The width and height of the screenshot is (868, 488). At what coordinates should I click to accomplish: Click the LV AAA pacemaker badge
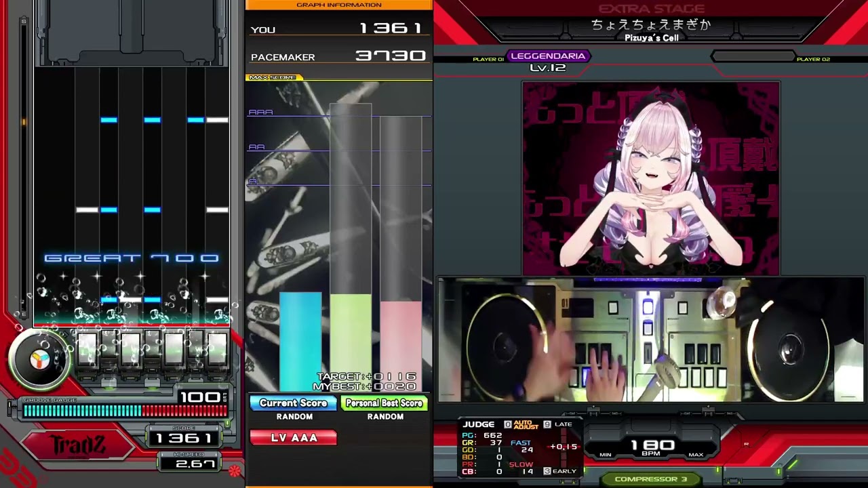294,438
